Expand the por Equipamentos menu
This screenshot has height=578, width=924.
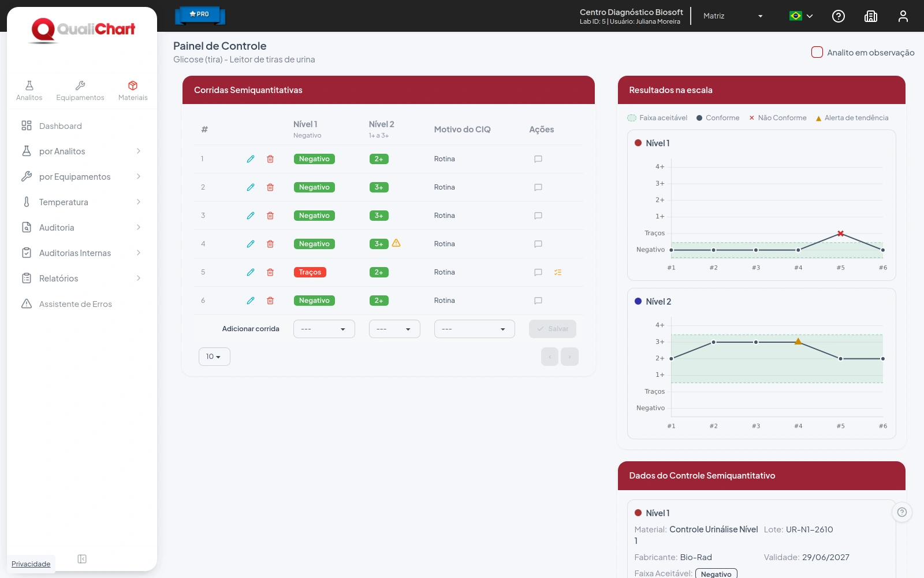tap(81, 177)
